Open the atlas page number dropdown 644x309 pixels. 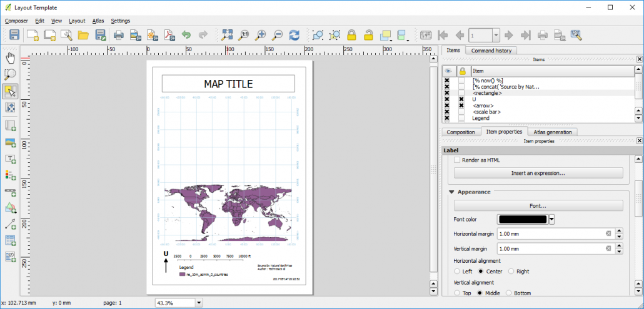point(496,35)
